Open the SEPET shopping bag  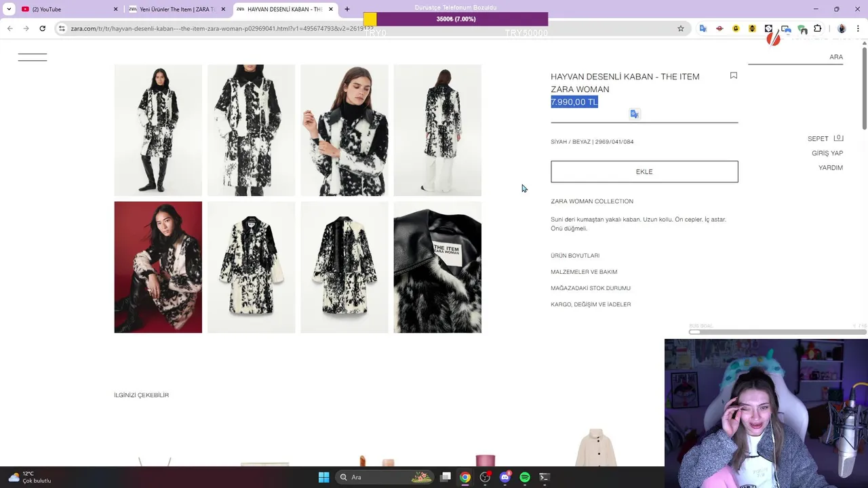pyautogui.click(x=825, y=138)
